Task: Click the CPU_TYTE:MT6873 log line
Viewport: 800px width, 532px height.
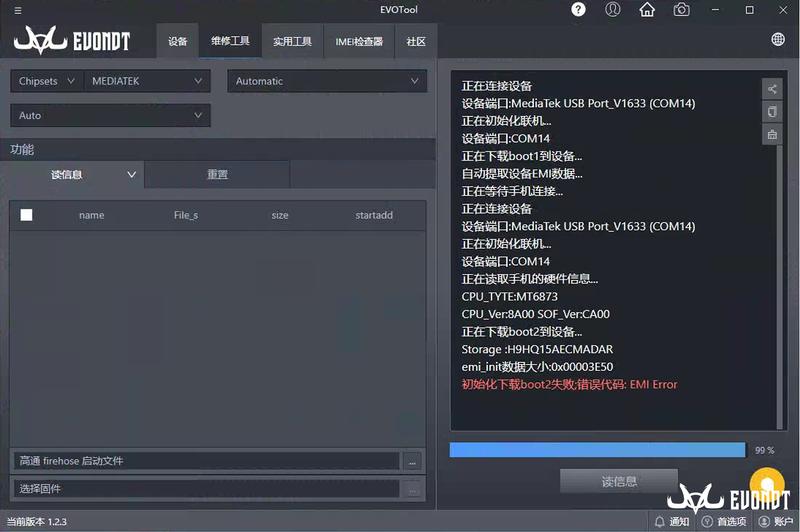Action: point(509,296)
